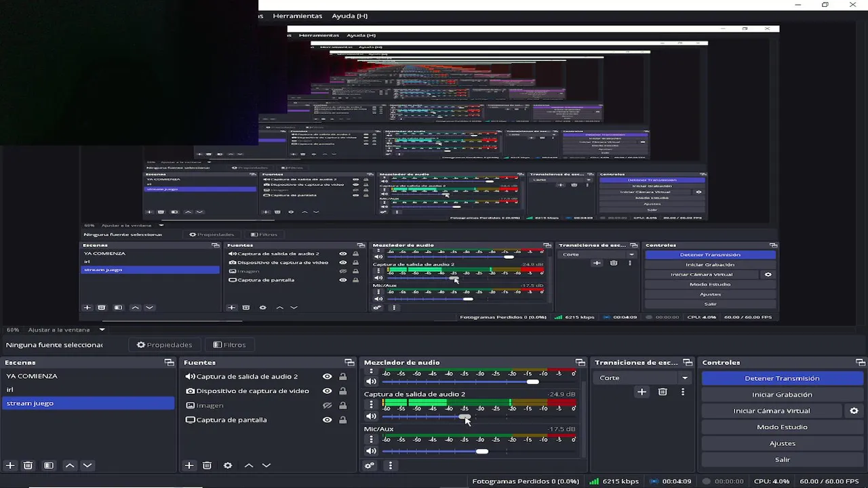Click the streaming status icon beside 00:04:09
This screenshot has height=488, width=868.
pyautogui.click(x=654, y=481)
